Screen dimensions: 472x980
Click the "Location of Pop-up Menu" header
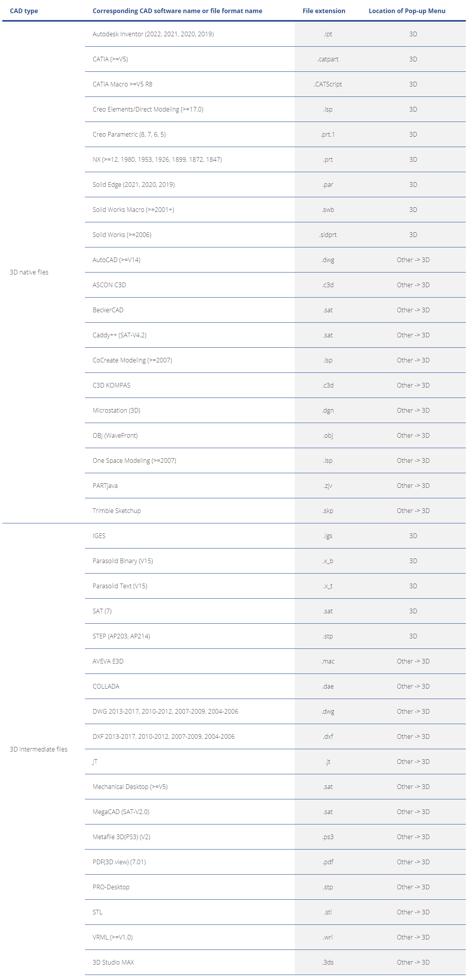point(407,11)
